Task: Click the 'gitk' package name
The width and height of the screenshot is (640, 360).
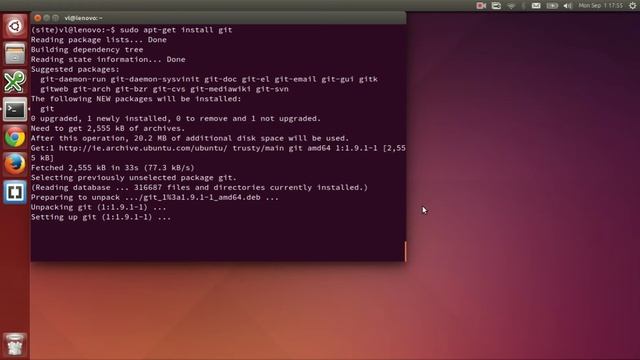Action: click(368, 79)
